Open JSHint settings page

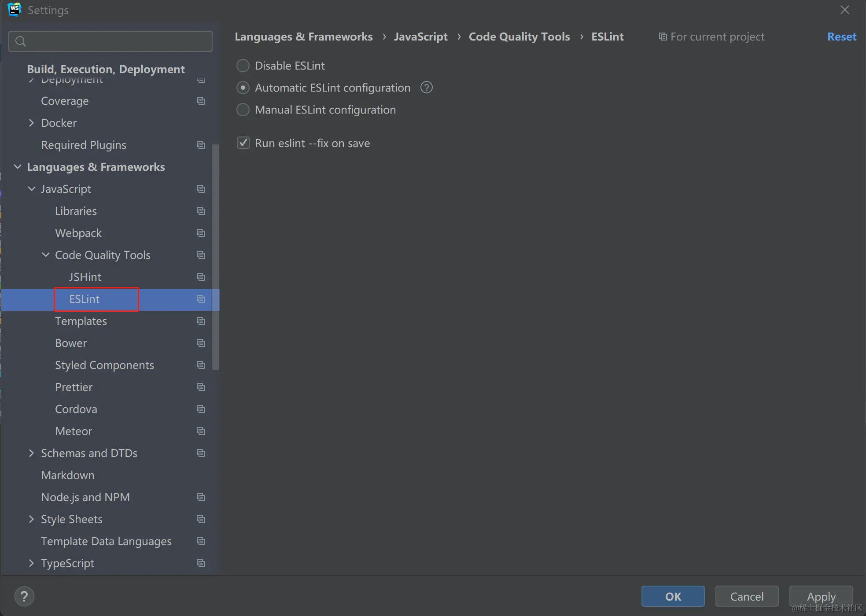pos(85,277)
